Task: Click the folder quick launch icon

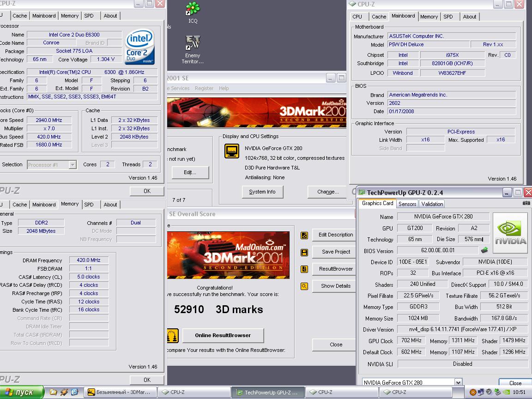Action: pos(53,392)
